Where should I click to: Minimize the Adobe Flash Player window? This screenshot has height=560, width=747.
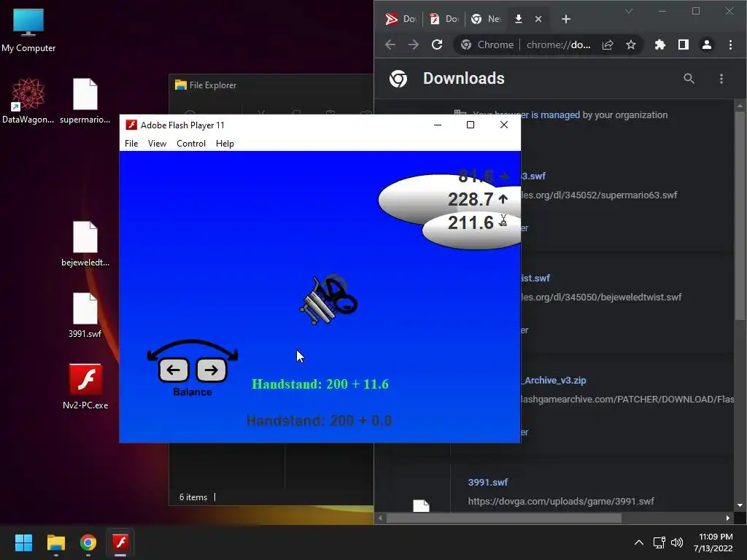438,125
